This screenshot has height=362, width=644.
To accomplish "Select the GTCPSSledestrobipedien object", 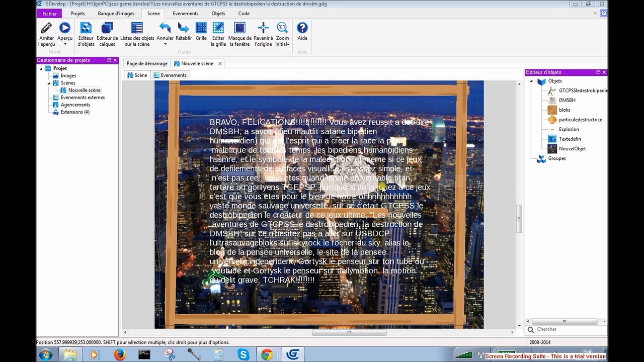I will click(583, 90).
